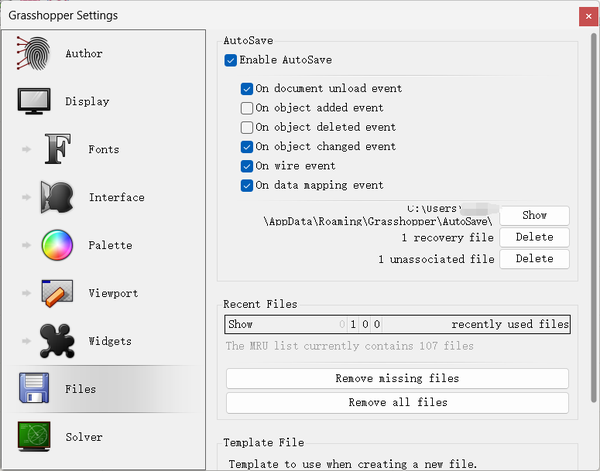Image resolution: width=600 pixels, height=471 pixels.
Task: Open the Interface settings icon
Action: (58, 198)
